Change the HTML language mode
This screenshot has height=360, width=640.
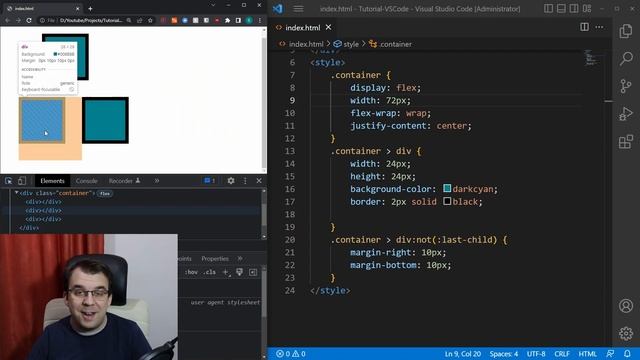pyautogui.click(x=587, y=354)
